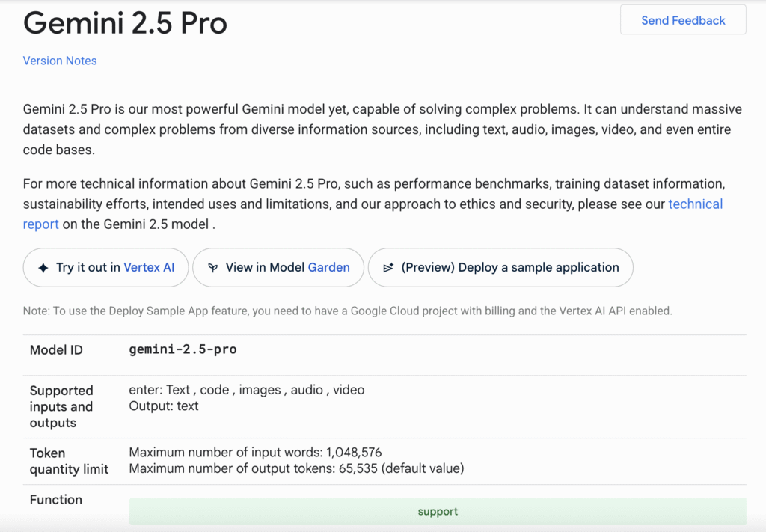The height and width of the screenshot is (532, 766).
Task: Click the Token quantity limit label
Action: click(x=69, y=461)
